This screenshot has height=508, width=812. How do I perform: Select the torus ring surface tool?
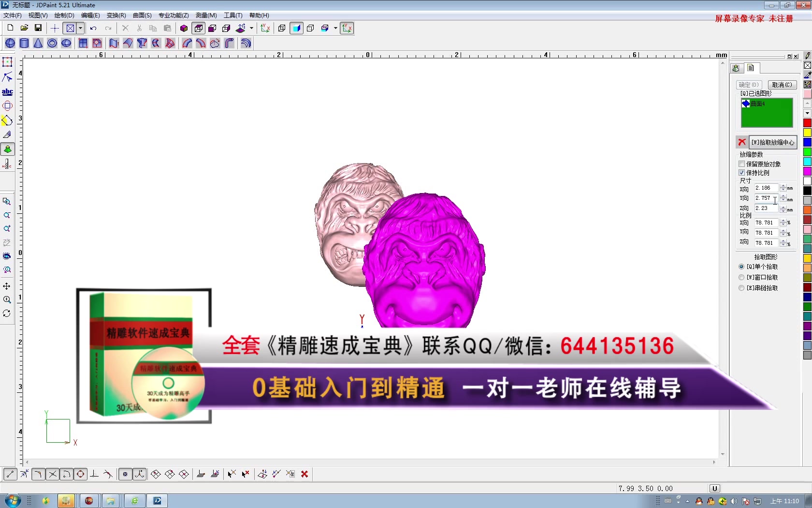point(52,43)
